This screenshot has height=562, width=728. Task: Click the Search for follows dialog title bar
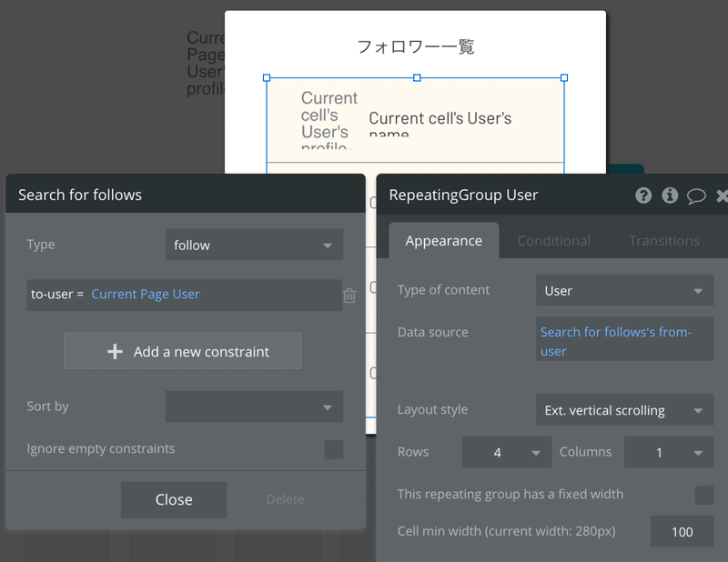coord(186,194)
